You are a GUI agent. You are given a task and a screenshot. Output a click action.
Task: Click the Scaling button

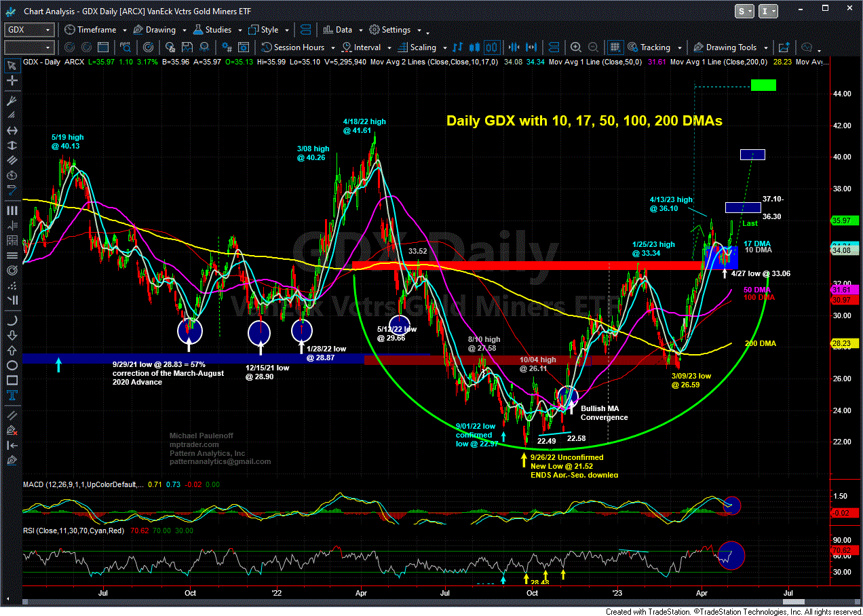click(x=417, y=47)
